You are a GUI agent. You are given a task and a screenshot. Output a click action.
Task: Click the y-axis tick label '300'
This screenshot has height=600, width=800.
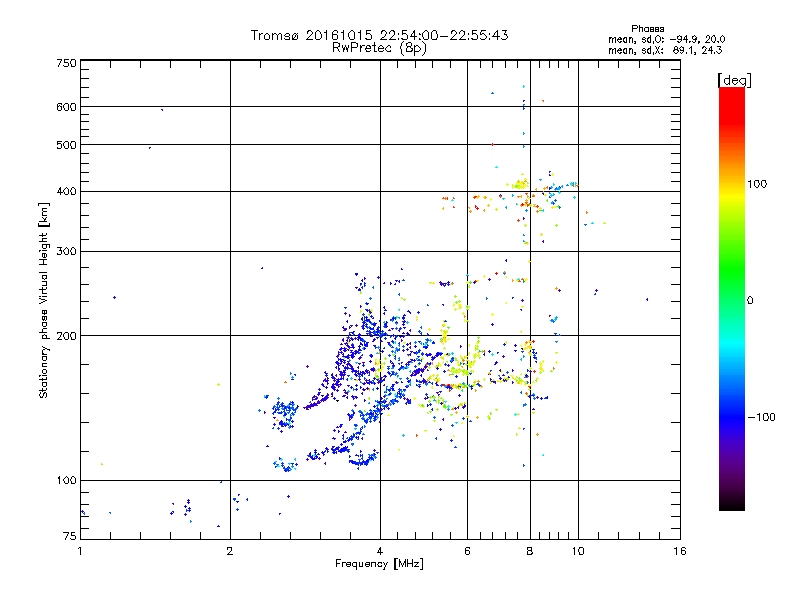[x=66, y=252]
